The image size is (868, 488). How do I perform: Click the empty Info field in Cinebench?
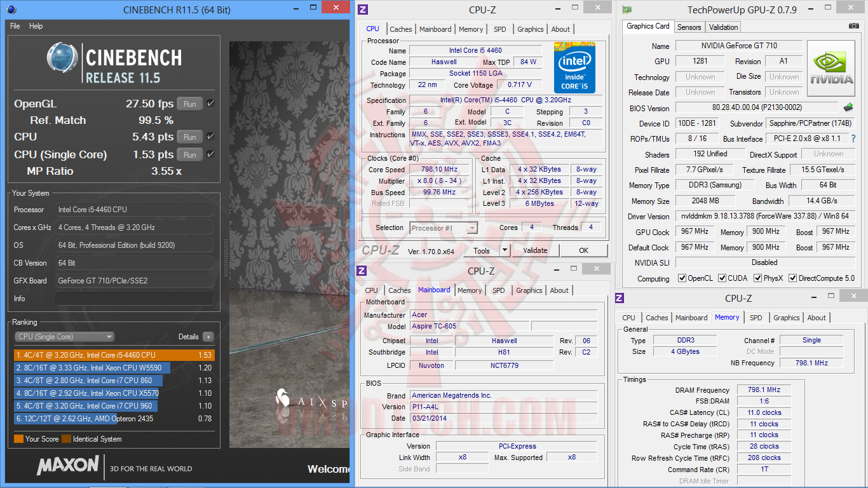pyautogui.click(x=134, y=299)
